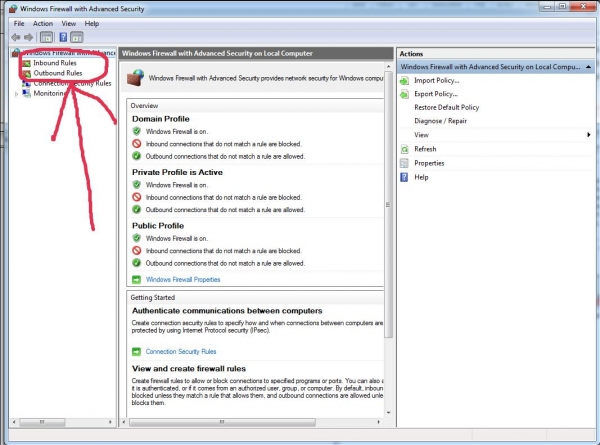The height and width of the screenshot is (445, 600).
Task: Click the Domain Profile heading
Action: [161, 119]
